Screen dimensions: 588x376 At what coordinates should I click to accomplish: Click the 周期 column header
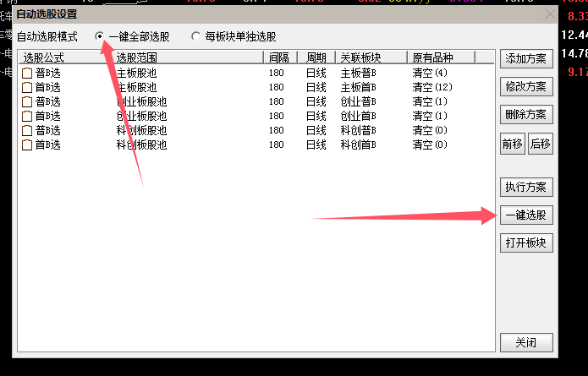pos(316,57)
